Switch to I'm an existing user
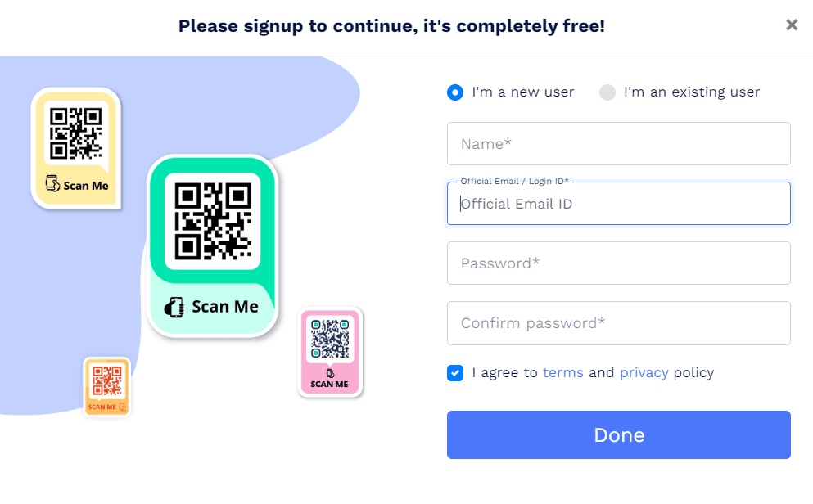 607,92
